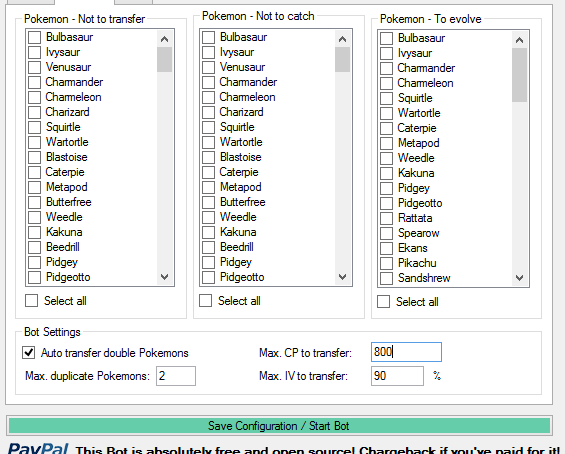Check Spearow in To evolve list
This screenshot has width=565, height=454.
tap(387, 233)
